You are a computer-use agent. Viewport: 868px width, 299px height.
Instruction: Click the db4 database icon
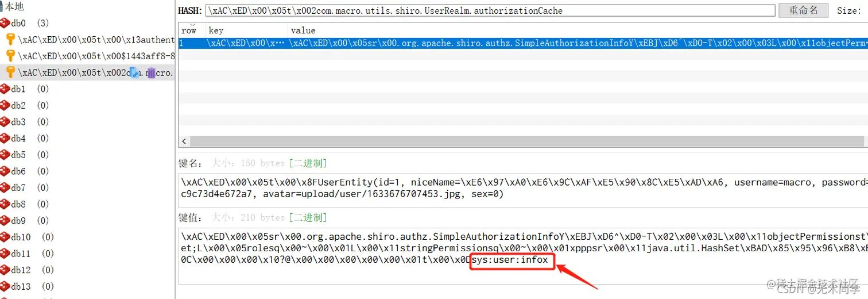tap(5, 139)
